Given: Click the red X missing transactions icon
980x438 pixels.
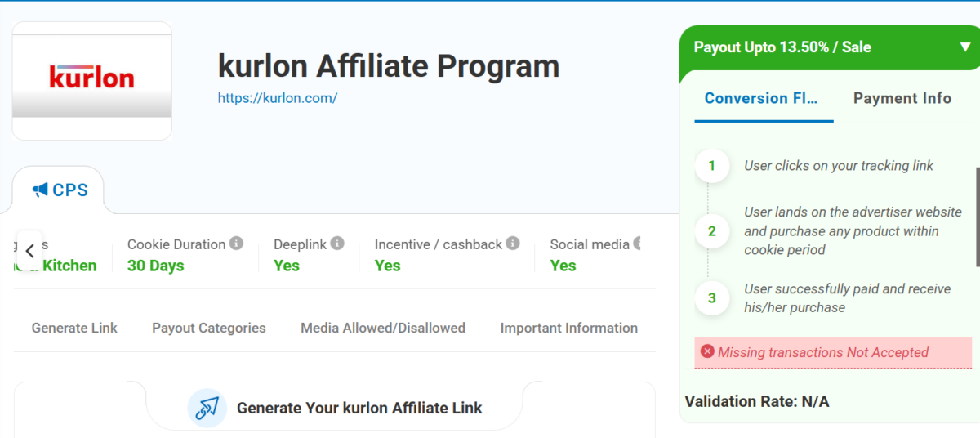Looking at the screenshot, I should (x=708, y=351).
